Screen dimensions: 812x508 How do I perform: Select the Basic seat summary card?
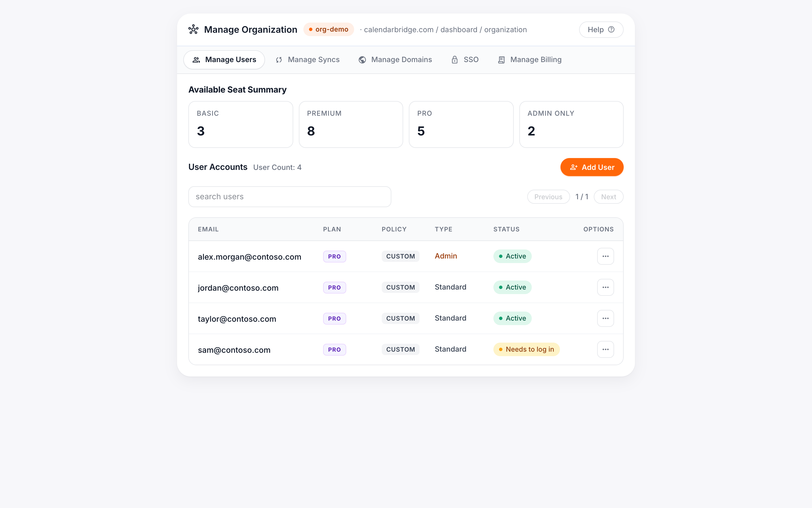tap(240, 124)
